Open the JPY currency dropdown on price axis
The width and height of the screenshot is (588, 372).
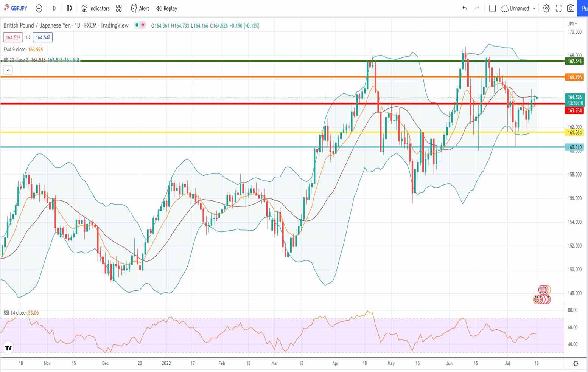pos(572,23)
